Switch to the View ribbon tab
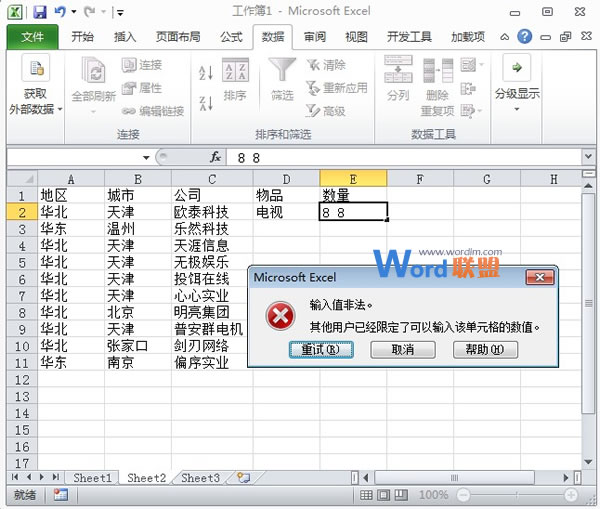 pos(356,37)
